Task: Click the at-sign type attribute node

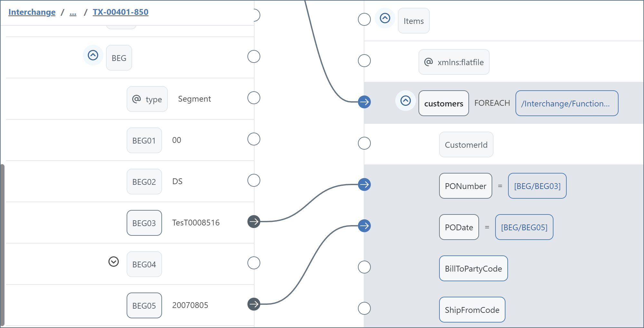Action: point(147,99)
